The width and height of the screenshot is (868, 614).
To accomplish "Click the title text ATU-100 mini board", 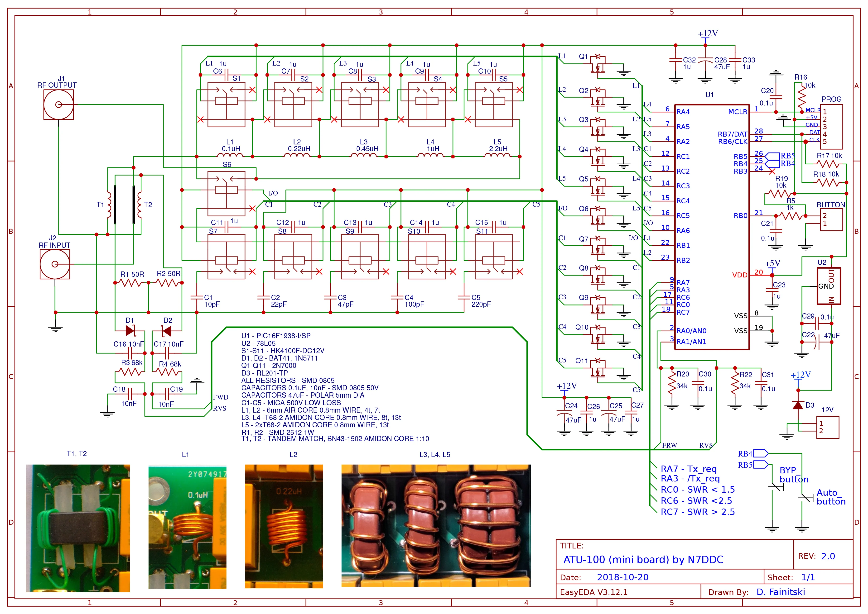I will coord(643,560).
